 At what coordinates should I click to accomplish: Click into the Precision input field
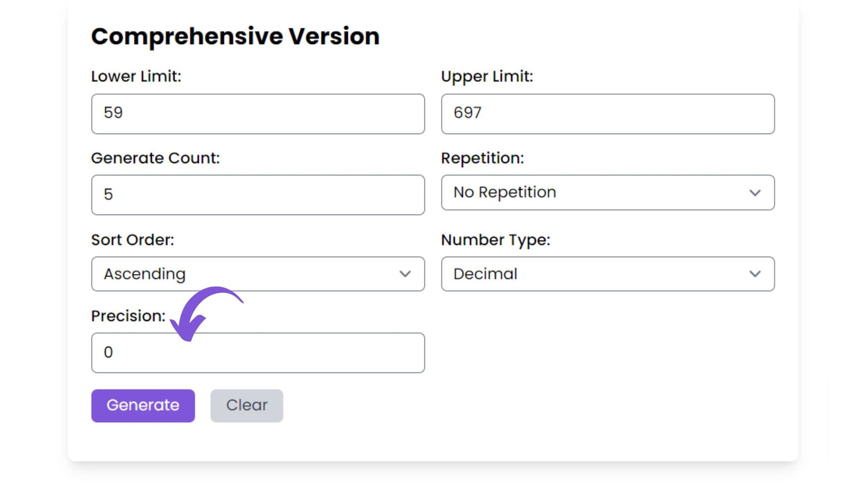[x=258, y=353]
